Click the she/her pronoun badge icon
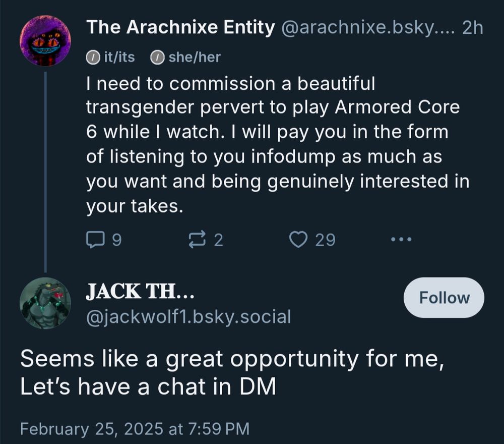The width and height of the screenshot is (504, 444). 158,57
